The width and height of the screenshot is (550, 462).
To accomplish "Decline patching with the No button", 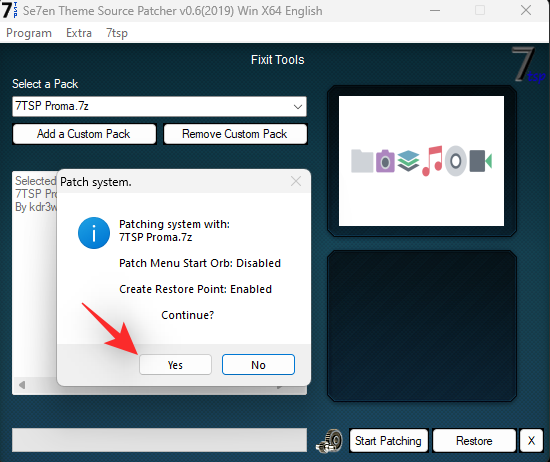I will (258, 364).
